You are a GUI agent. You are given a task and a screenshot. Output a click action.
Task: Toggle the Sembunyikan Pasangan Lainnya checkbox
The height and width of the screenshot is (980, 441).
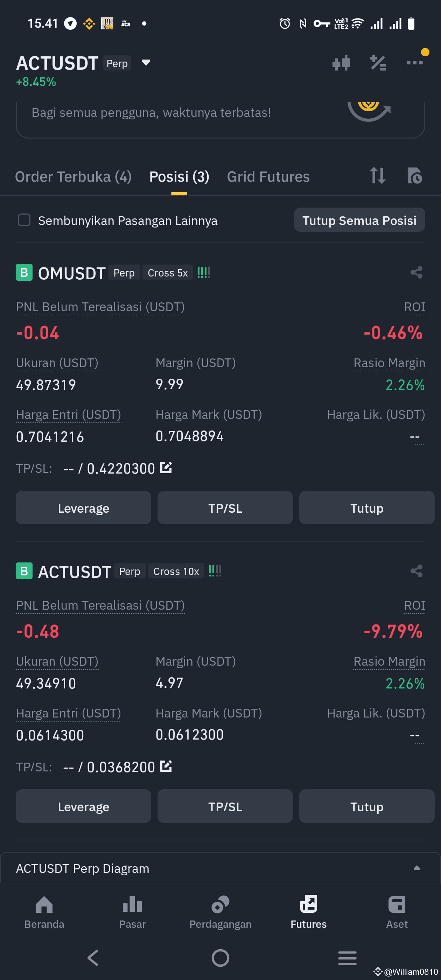coord(24,220)
